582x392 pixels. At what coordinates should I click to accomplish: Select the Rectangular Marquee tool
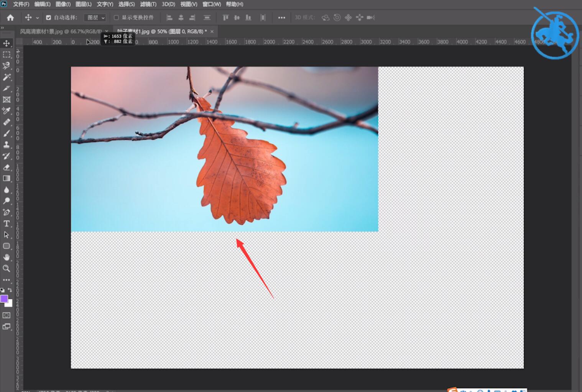7,55
